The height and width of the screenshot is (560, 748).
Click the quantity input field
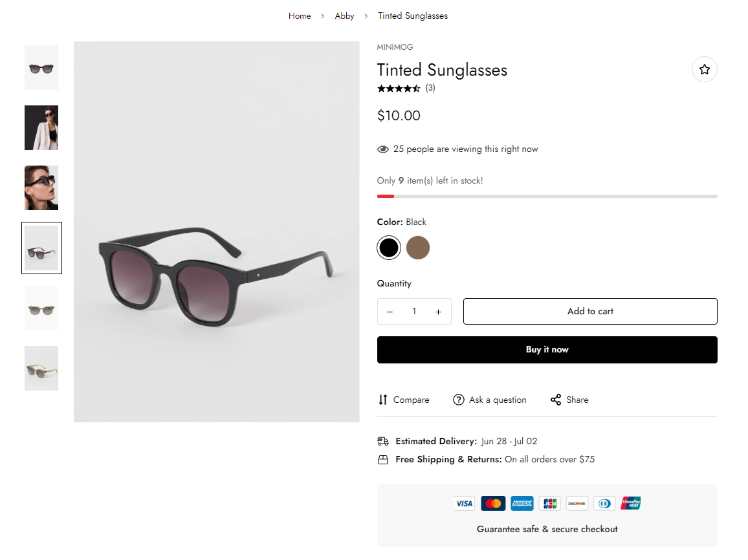tap(414, 312)
